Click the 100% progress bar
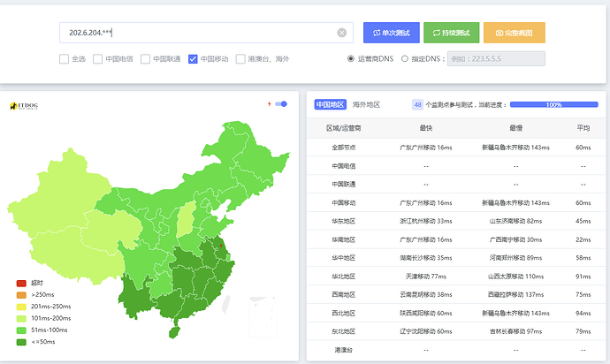This screenshot has height=364, width=610. point(553,104)
